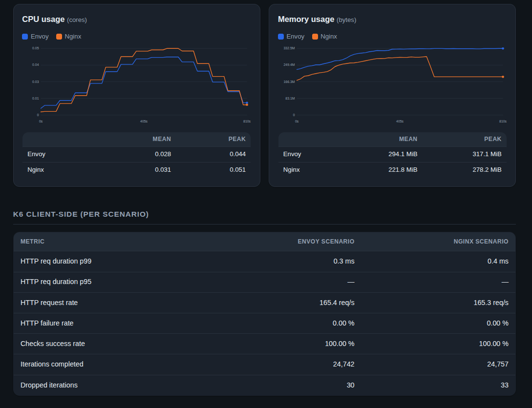
Task: Click 83.1M y-axis label on Memory chart
Action: [x=290, y=98]
